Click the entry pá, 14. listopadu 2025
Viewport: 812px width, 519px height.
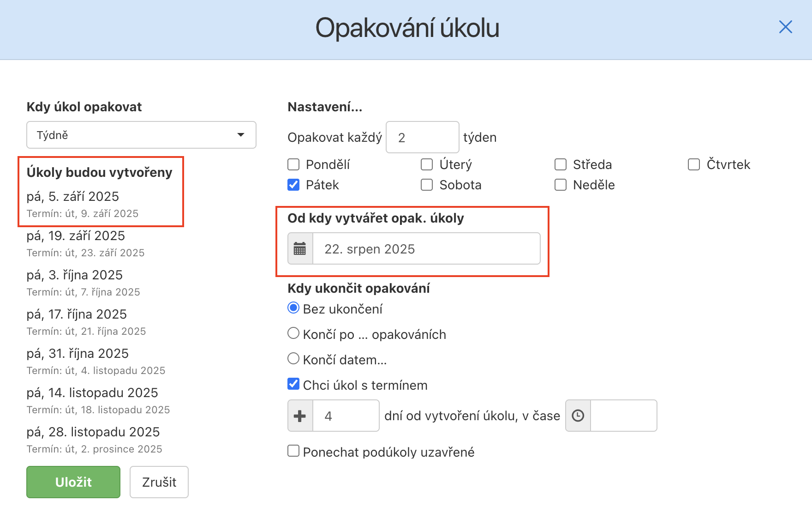(92, 393)
